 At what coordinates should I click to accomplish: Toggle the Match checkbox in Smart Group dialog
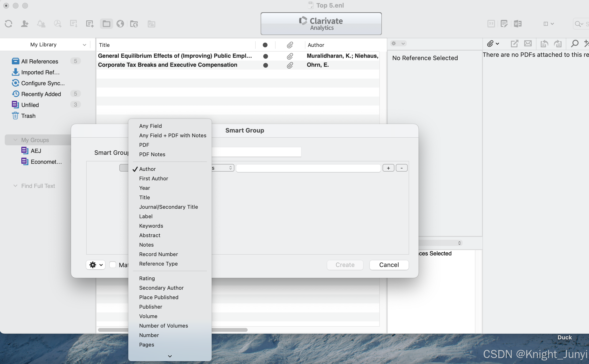pyautogui.click(x=113, y=265)
